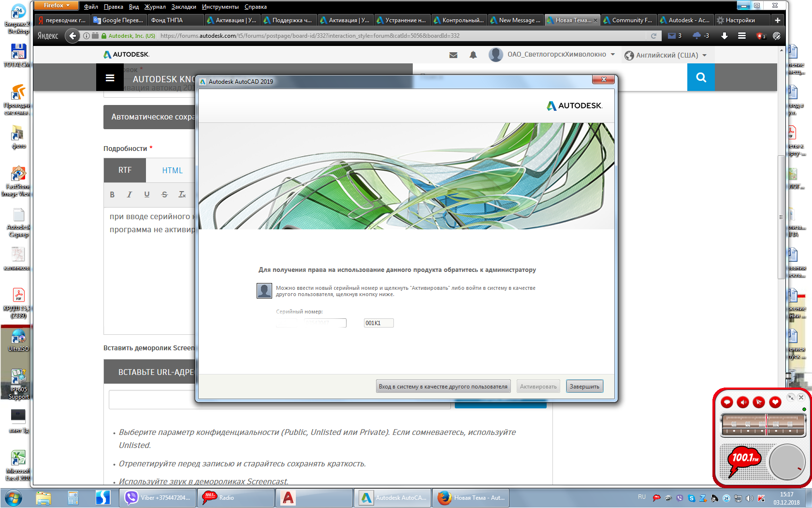Click the radio frequency tuning dial

(x=763, y=425)
